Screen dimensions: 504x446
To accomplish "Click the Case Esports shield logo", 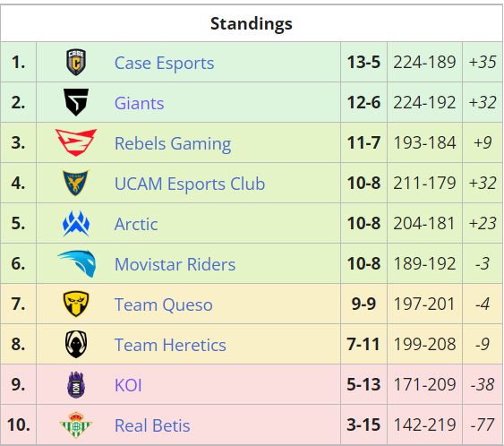I will point(76,62).
